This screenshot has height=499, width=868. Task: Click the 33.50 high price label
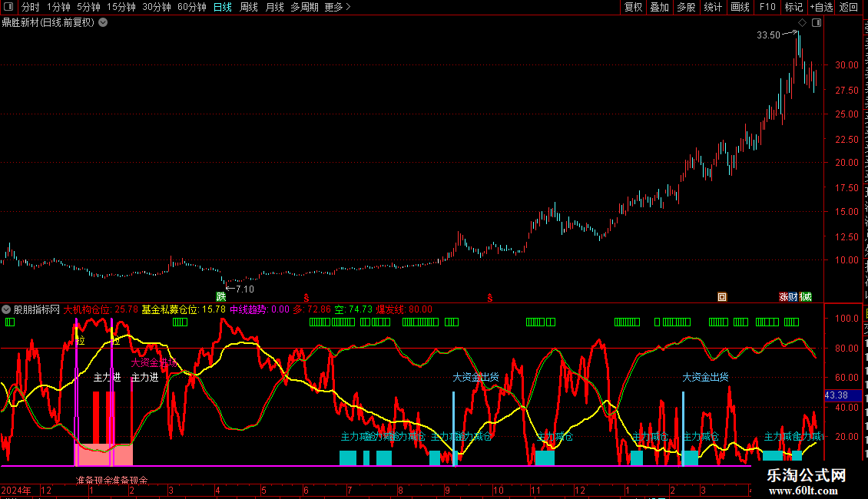coord(768,35)
